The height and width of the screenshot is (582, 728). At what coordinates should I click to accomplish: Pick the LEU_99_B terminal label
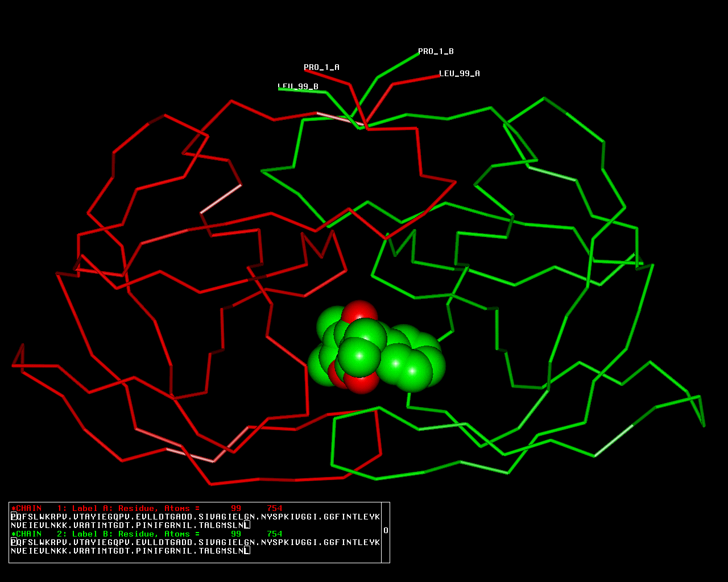(298, 86)
